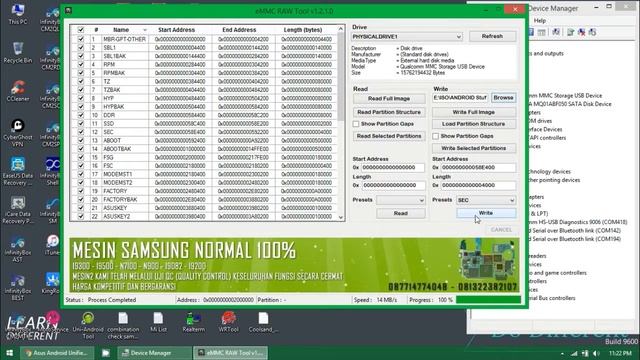The width and height of the screenshot is (640, 360).
Task: Enable Show Partition Gaps under Read
Action: point(356,124)
